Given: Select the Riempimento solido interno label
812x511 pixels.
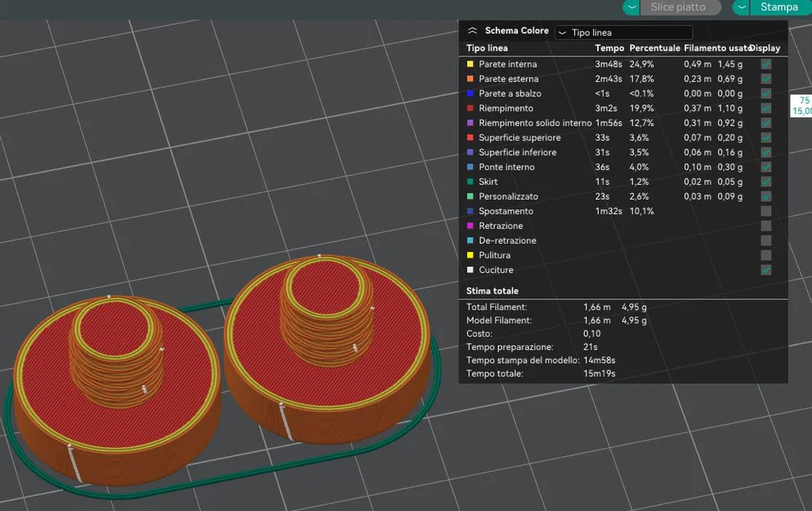Looking at the screenshot, I should pyautogui.click(x=535, y=123).
